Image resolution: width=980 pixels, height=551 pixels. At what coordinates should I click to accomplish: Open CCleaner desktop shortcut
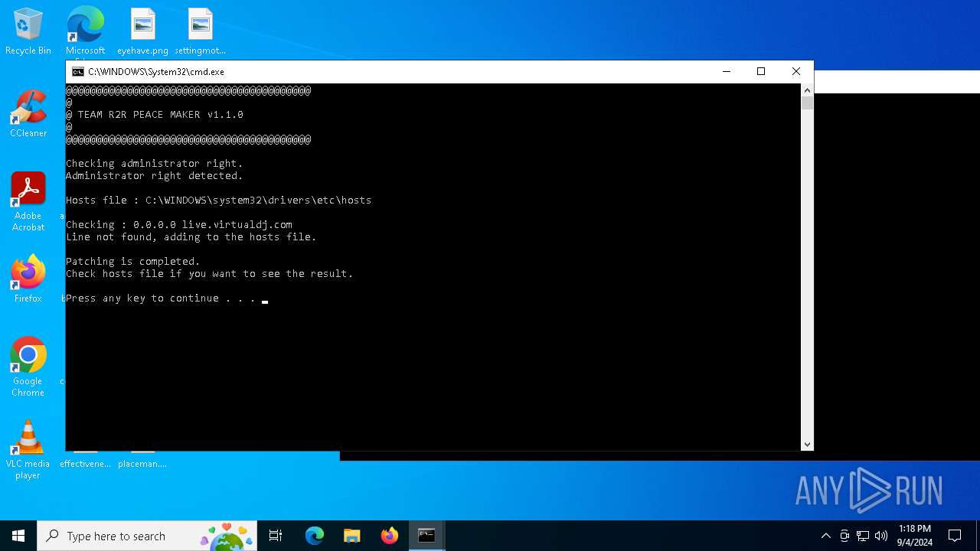point(28,115)
